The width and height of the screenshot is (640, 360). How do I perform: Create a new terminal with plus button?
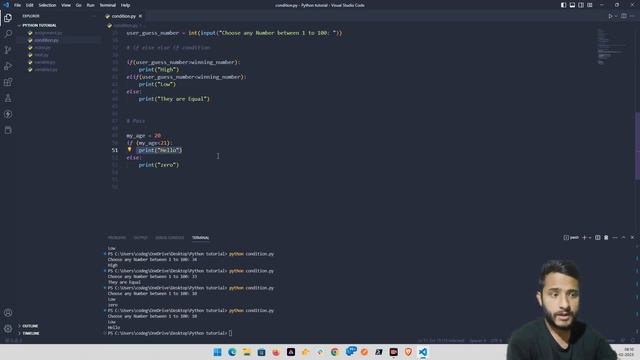pos(584,238)
